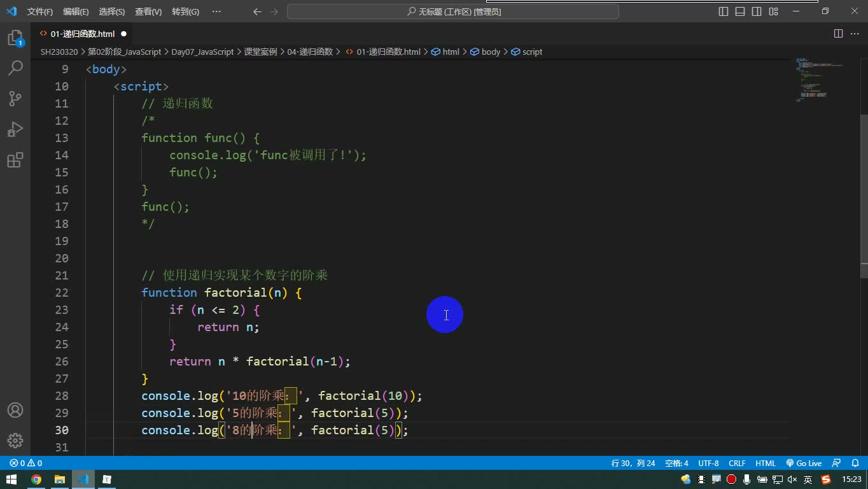Click Go Live in status bar
The height and width of the screenshot is (489, 868).
click(804, 464)
